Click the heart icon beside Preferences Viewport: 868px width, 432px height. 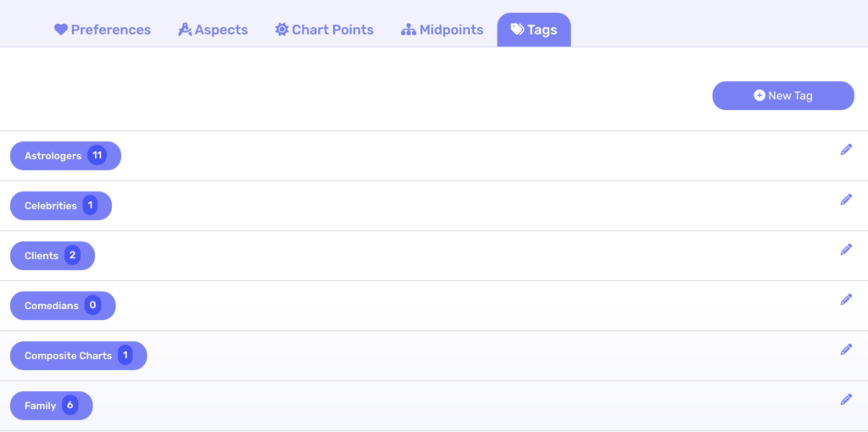point(61,30)
